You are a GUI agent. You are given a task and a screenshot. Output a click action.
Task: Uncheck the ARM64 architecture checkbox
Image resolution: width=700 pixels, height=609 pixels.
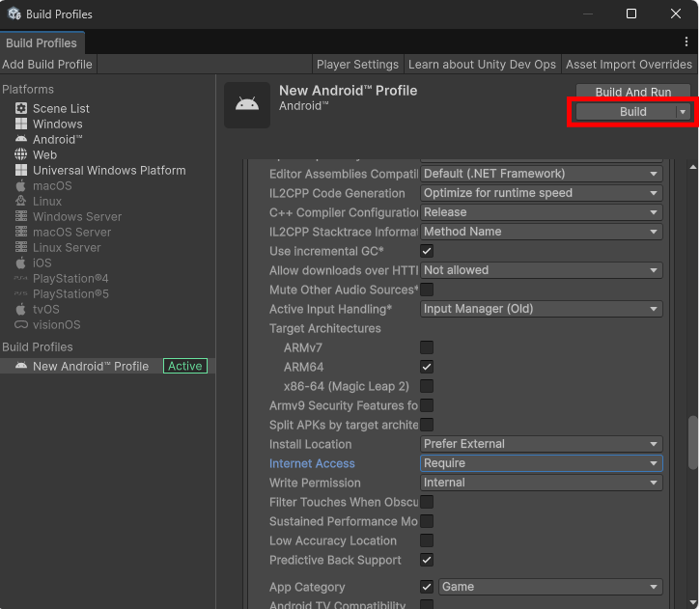(427, 367)
